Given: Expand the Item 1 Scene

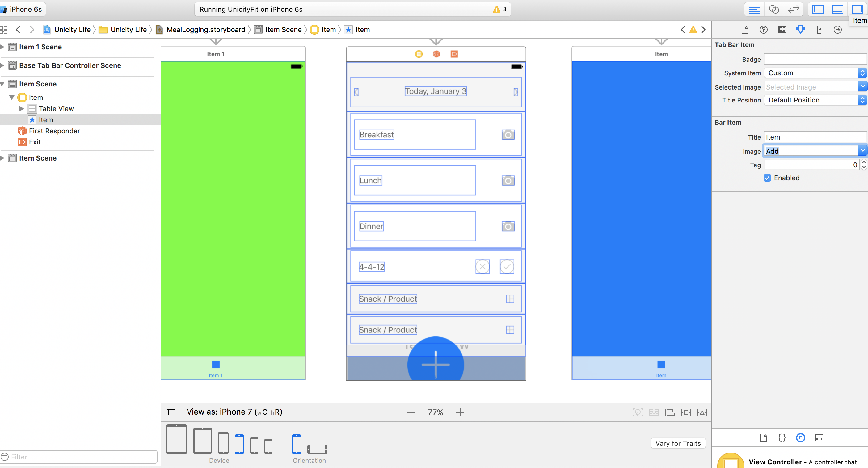Looking at the screenshot, I should 2,47.
